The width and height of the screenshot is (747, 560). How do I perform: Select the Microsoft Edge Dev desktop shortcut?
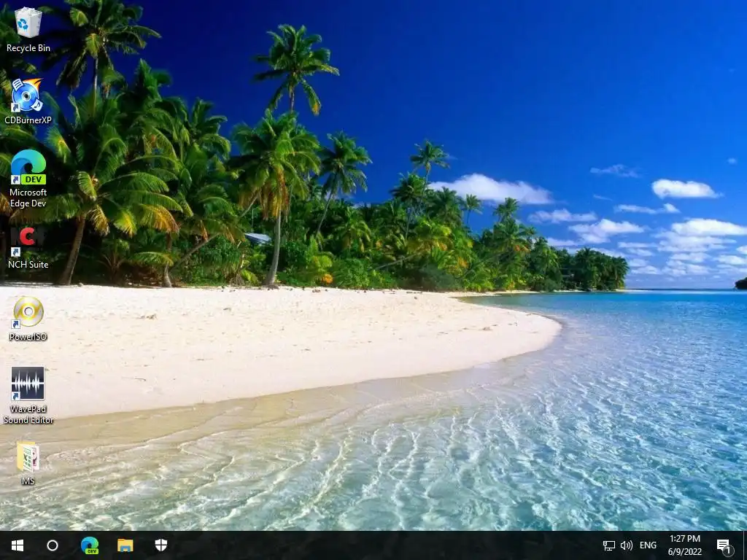point(28,179)
